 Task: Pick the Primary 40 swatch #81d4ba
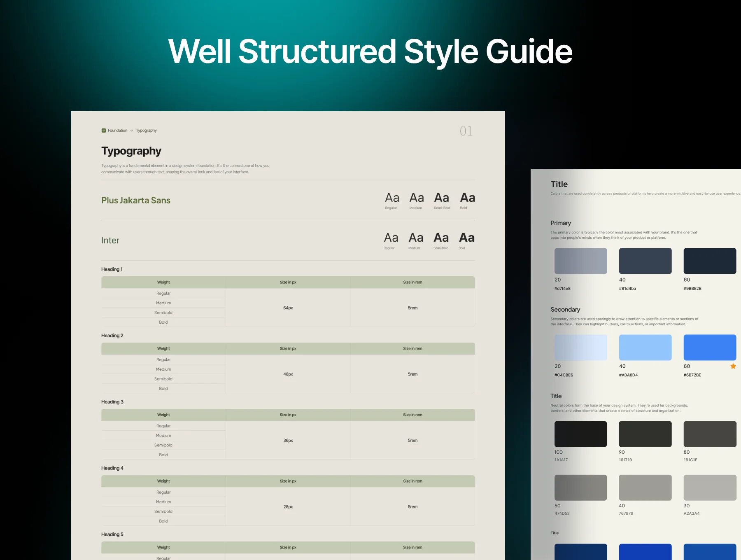click(645, 261)
